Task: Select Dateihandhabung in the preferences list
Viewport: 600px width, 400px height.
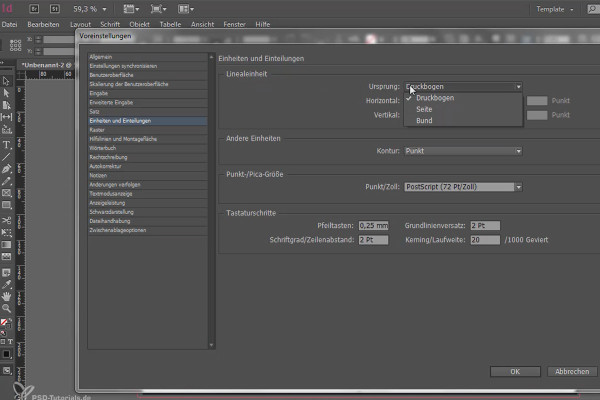Action: 148,221
